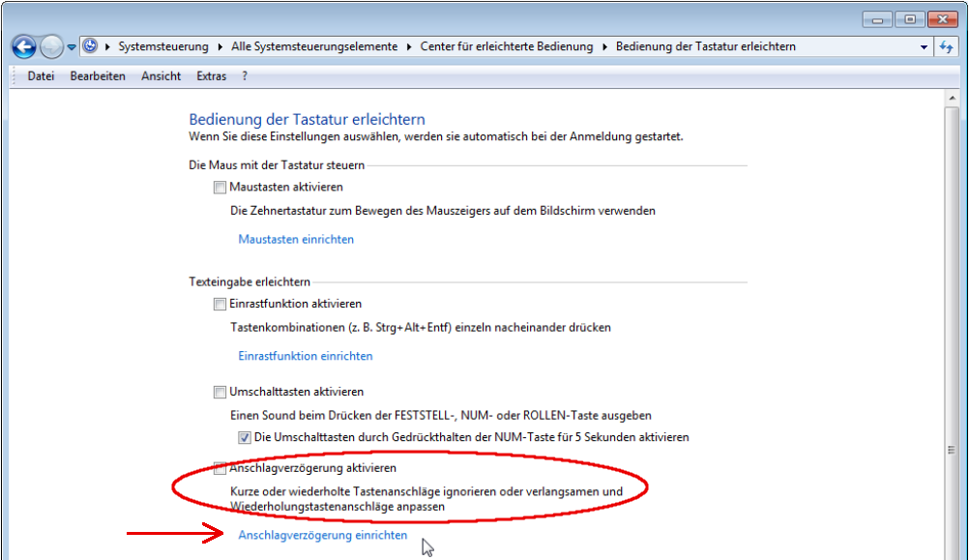Open the Ansicht menu
The image size is (970, 560).
tap(161, 76)
